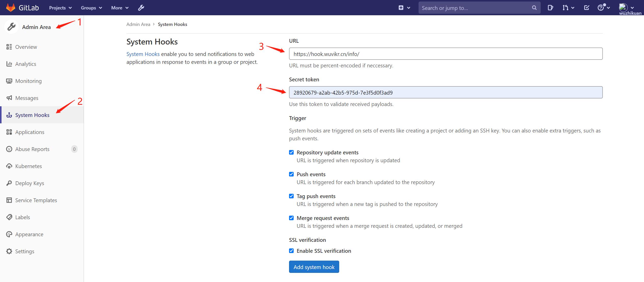The image size is (644, 282).
Task: Follow the System Hooks documentation link
Action: pyautogui.click(x=143, y=54)
